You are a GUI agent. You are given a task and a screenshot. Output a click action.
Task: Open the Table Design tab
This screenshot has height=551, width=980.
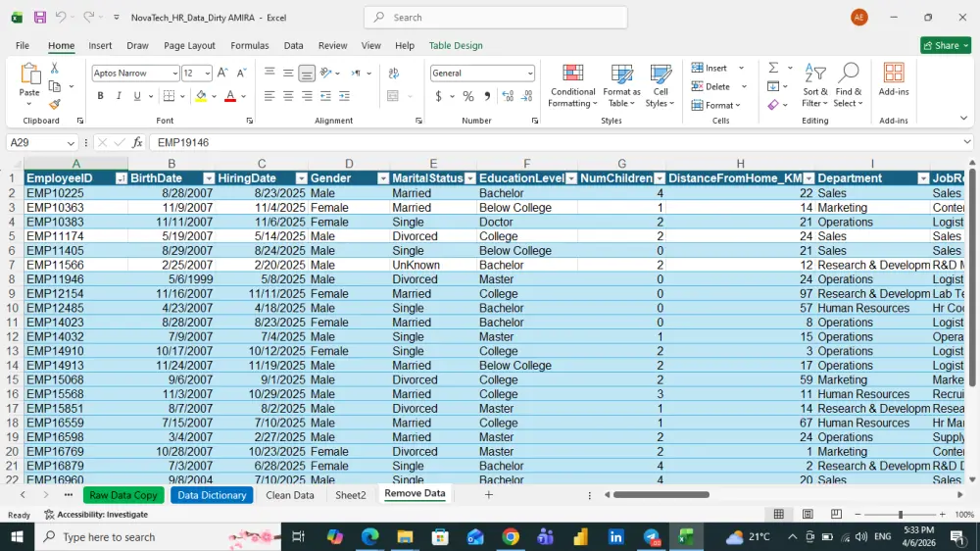click(x=456, y=46)
